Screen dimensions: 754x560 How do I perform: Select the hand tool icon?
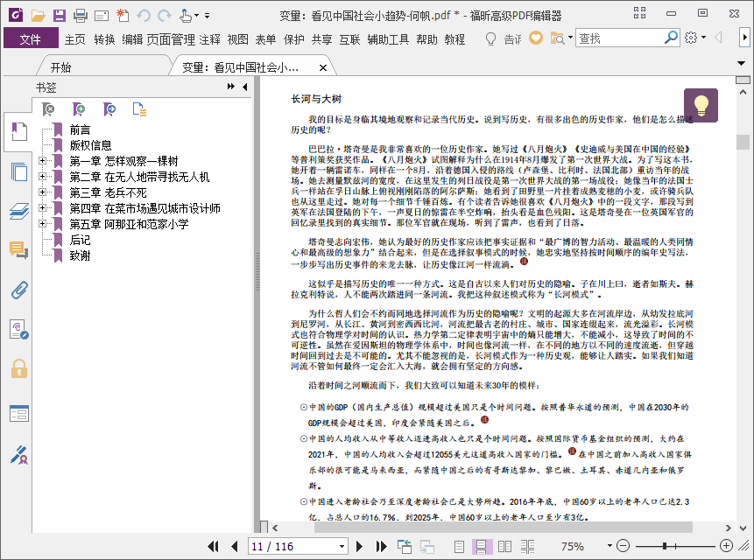(186, 16)
